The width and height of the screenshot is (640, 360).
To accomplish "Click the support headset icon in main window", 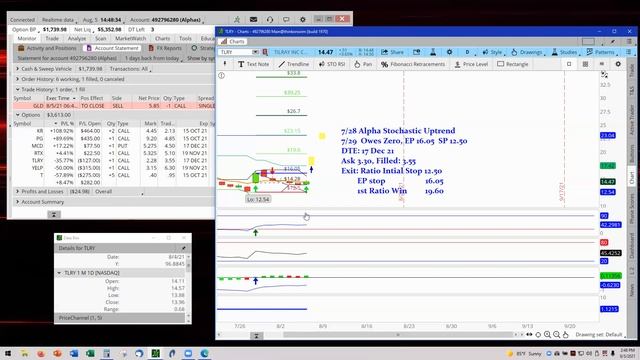I will [270, 19].
